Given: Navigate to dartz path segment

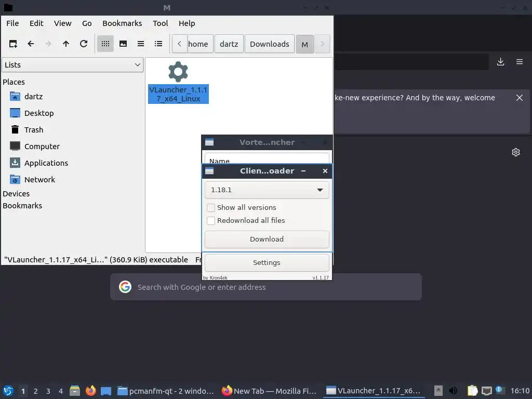Looking at the screenshot, I should tap(229, 44).
